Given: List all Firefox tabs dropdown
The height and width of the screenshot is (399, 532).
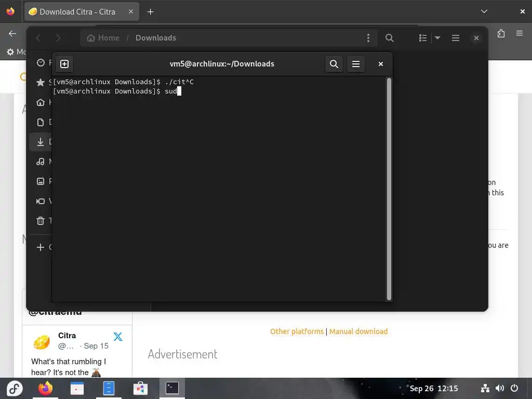Looking at the screenshot, I should [484, 11].
